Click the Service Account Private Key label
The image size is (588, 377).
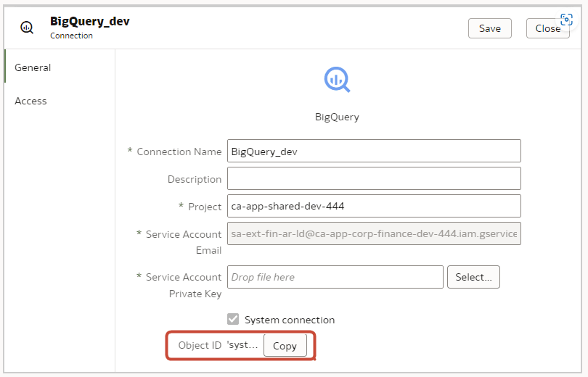point(184,285)
